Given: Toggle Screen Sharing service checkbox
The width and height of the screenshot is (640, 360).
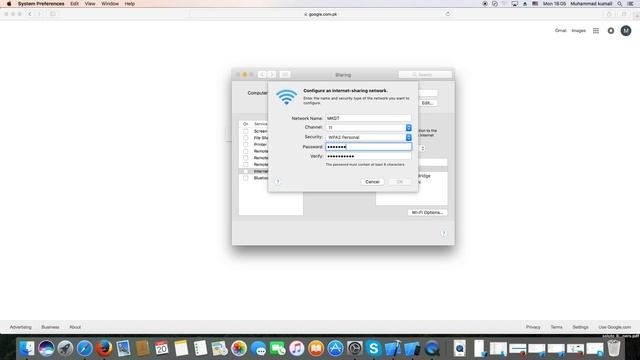Looking at the screenshot, I should point(245,131).
